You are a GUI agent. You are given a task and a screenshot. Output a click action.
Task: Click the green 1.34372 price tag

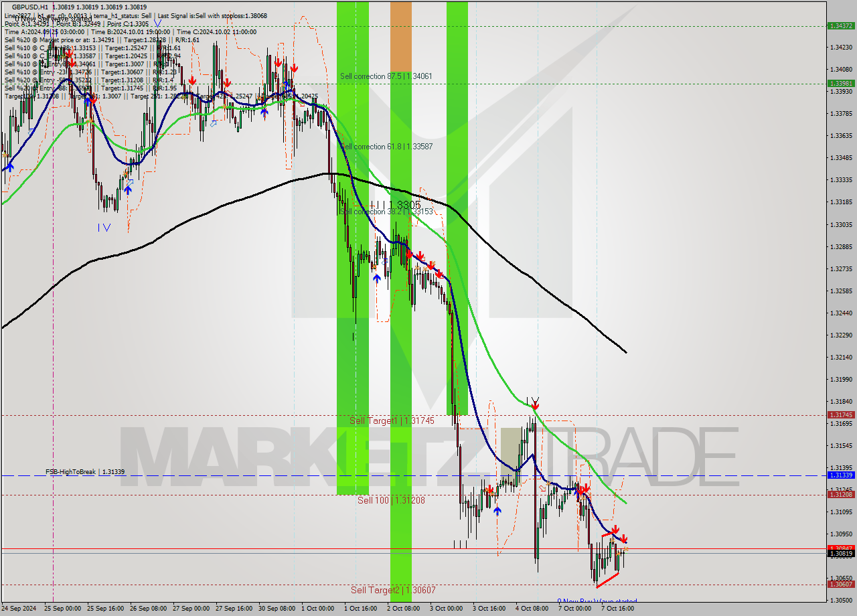[x=841, y=25]
